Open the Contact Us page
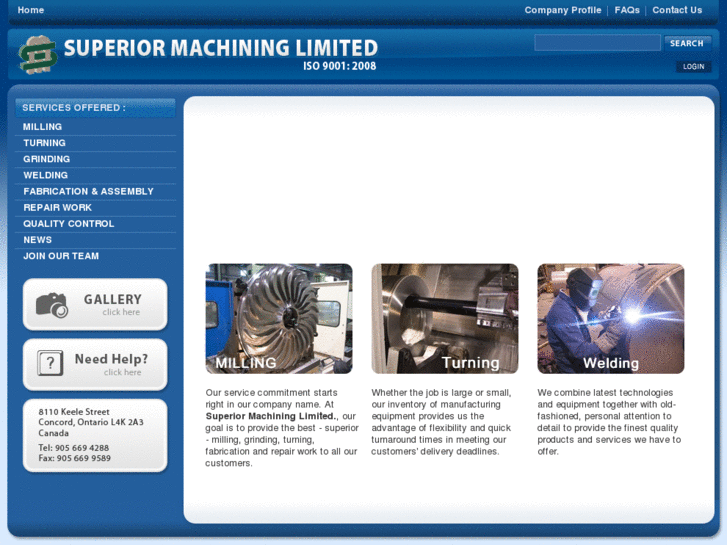 677,10
